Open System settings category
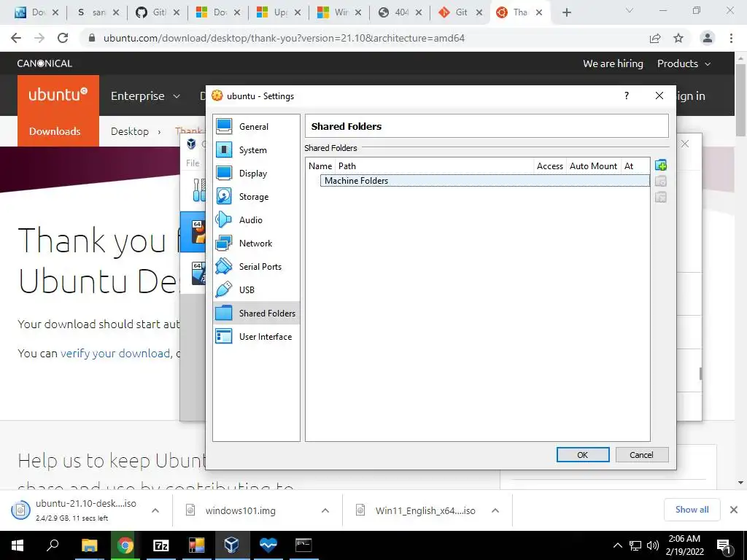Image resolution: width=747 pixels, height=560 pixels. tap(256, 150)
